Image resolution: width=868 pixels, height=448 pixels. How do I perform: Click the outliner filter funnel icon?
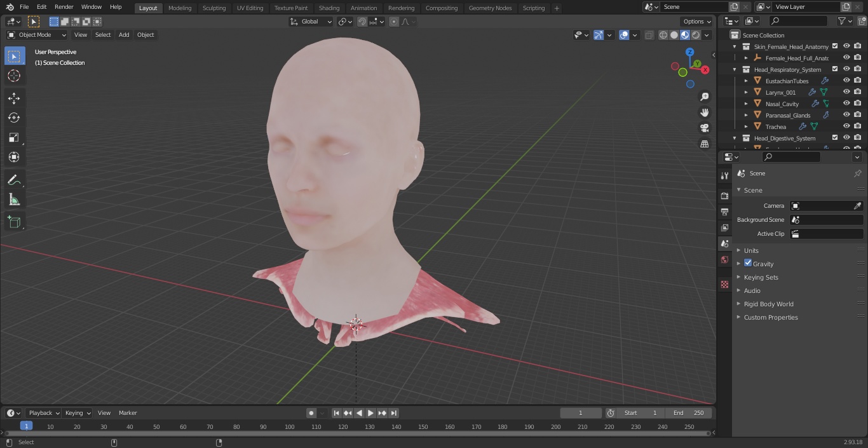pos(842,21)
